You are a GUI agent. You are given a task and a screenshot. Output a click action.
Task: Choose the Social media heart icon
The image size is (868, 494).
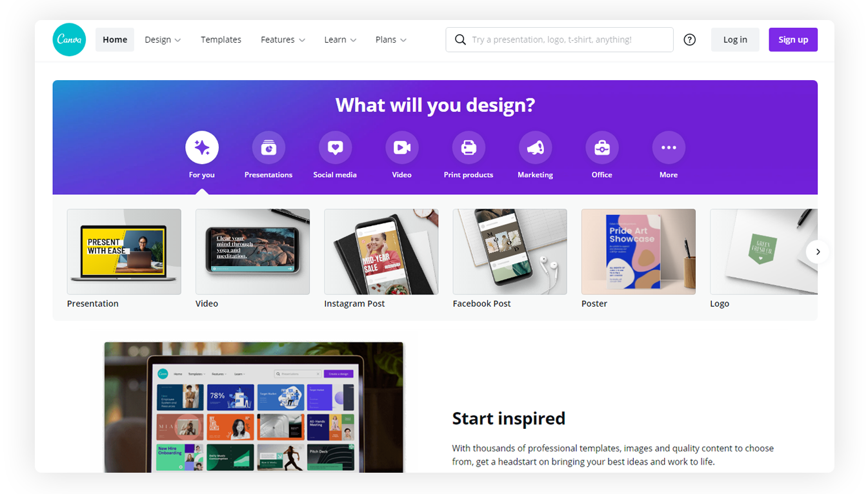pyautogui.click(x=335, y=147)
